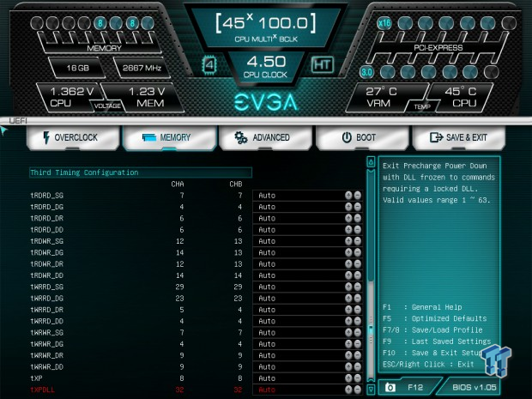
Task: Select the tWRWR_SG Auto value field
Action: point(307,332)
